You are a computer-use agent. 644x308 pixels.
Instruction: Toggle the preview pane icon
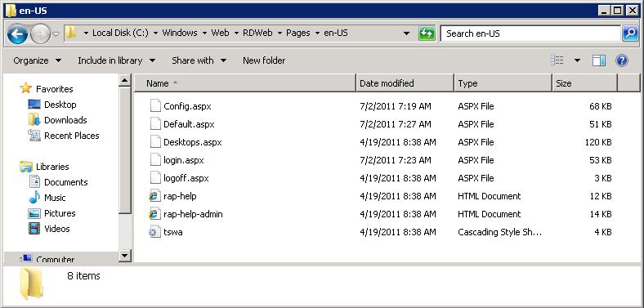[x=599, y=60]
